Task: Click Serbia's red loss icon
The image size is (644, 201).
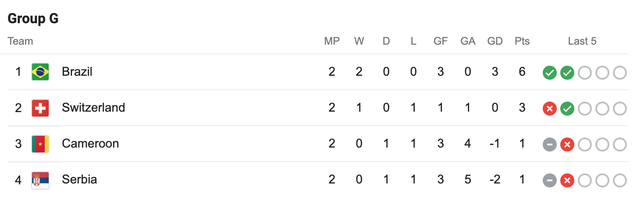Action: (567, 180)
